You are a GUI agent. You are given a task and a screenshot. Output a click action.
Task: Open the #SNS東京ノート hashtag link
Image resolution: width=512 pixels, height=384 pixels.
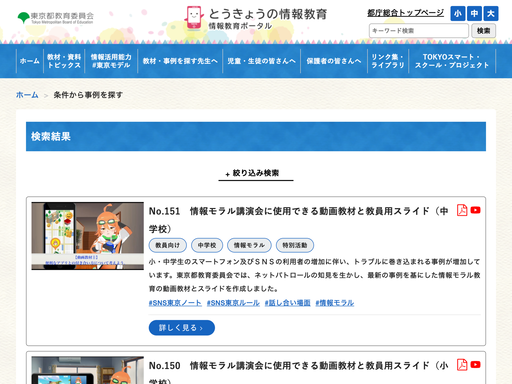(175, 303)
